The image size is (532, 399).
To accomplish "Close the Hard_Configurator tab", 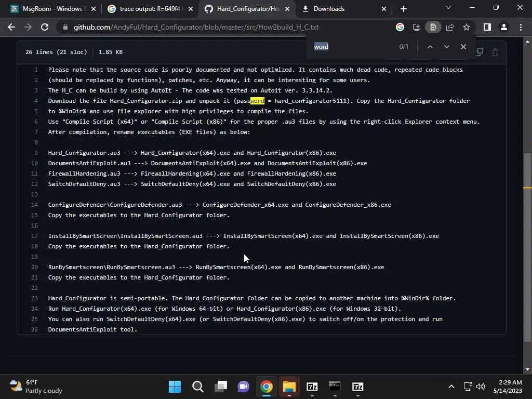I will [x=287, y=9].
